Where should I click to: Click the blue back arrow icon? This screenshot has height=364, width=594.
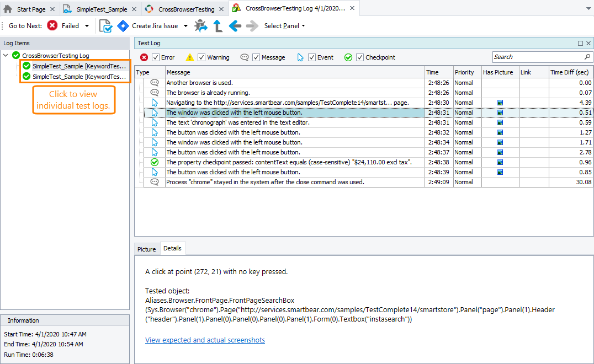pyautogui.click(x=235, y=26)
